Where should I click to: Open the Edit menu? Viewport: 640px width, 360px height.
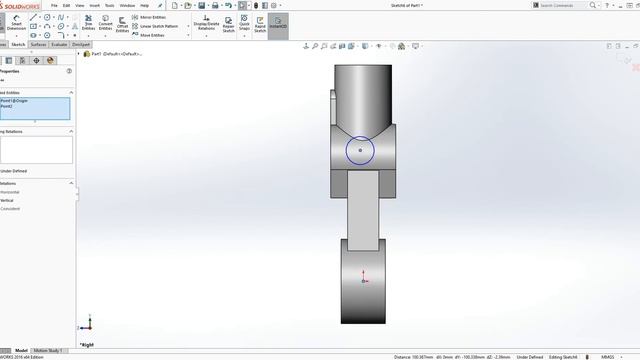pyautogui.click(x=67, y=6)
